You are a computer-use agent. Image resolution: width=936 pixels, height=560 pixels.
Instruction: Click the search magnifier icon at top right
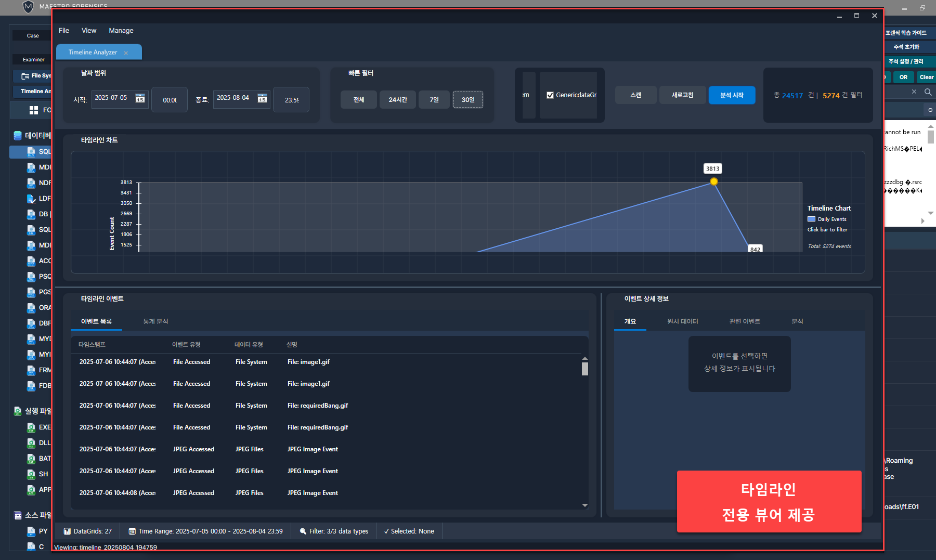pyautogui.click(x=928, y=92)
